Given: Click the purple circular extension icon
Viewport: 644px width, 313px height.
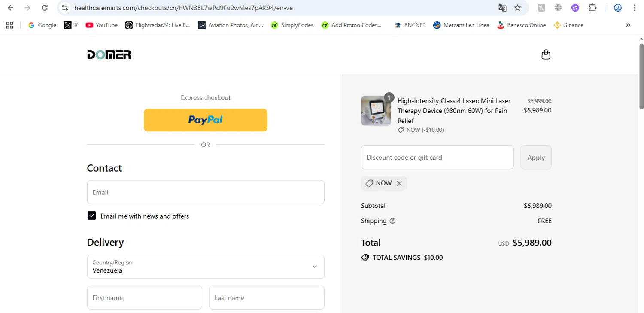Looking at the screenshot, I should [575, 8].
